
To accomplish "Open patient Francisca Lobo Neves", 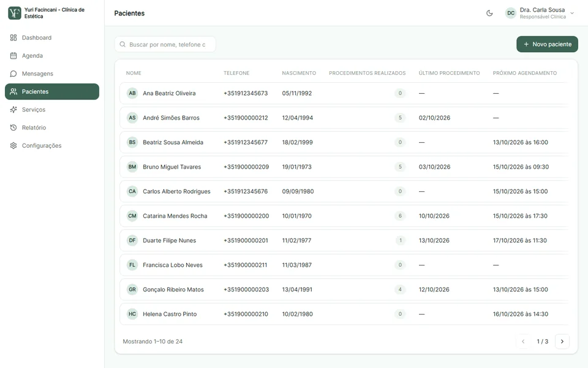I will pos(344,265).
